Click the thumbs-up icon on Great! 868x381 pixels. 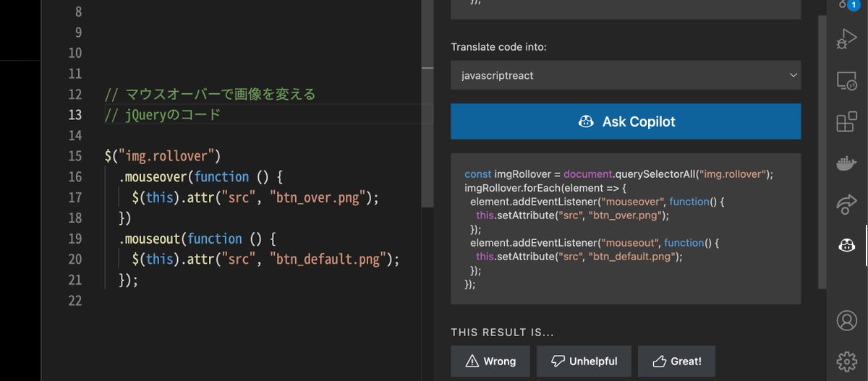(658, 361)
